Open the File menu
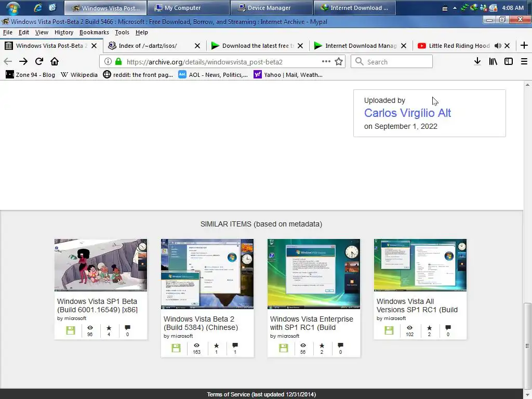This screenshot has height=399, width=532. (x=7, y=32)
